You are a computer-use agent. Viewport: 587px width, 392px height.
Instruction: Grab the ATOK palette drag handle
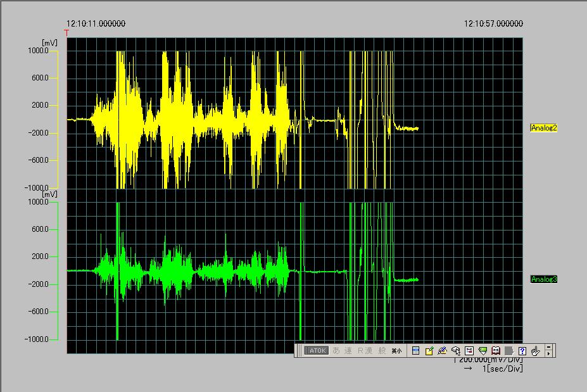pyautogui.click(x=299, y=351)
